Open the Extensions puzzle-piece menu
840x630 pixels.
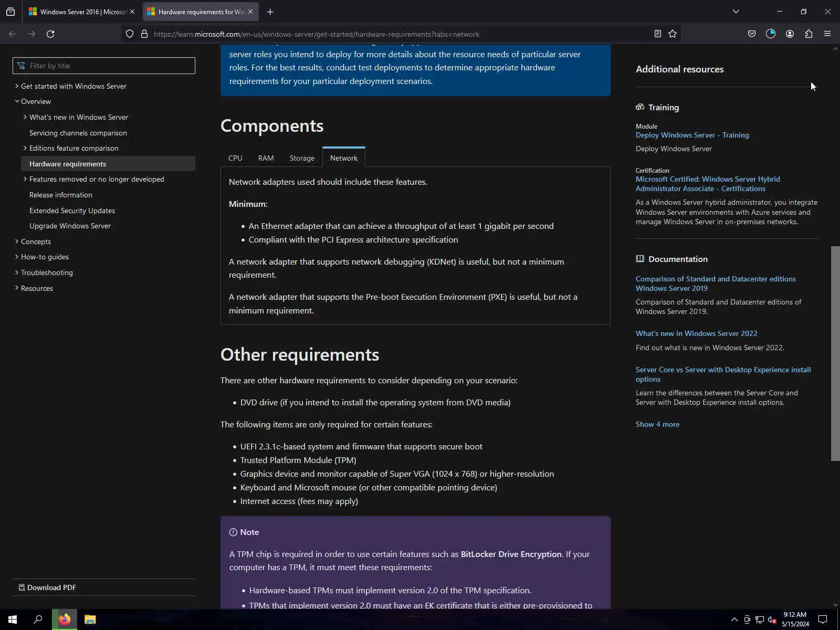[808, 34]
